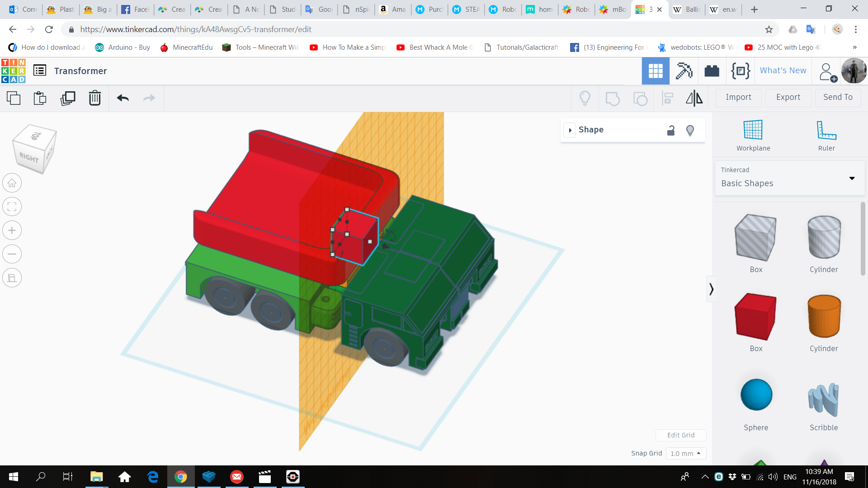
Task: Click the trash Delete icon
Action: [x=95, y=98]
